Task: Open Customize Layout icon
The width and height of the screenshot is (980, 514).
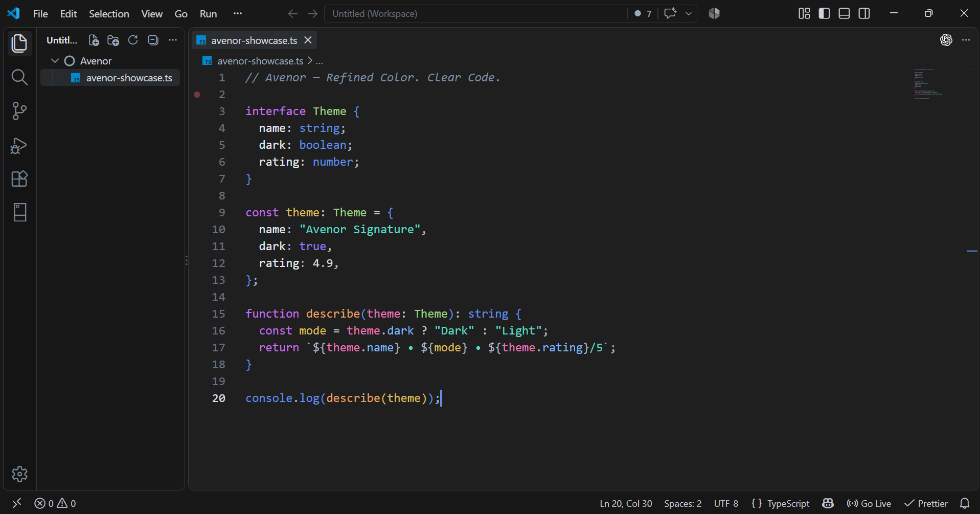Action: [804, 13]
